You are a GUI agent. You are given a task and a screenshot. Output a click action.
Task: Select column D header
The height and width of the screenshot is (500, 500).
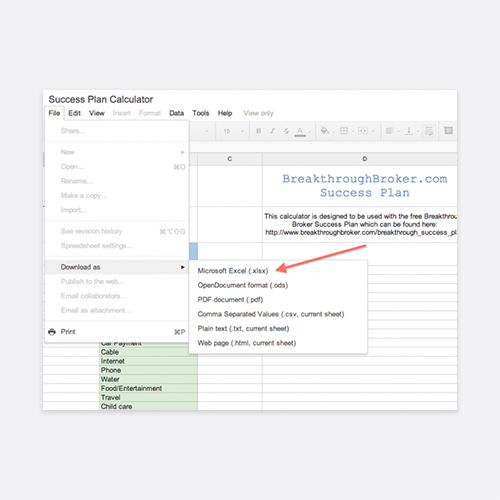tap(360, 159)
